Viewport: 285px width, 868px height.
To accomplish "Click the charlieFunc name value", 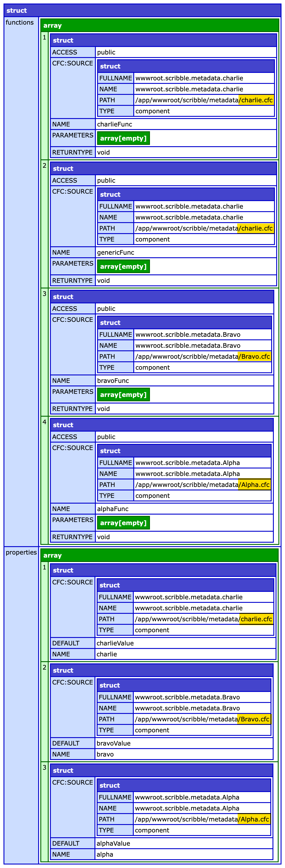I will tap(115, 124).
